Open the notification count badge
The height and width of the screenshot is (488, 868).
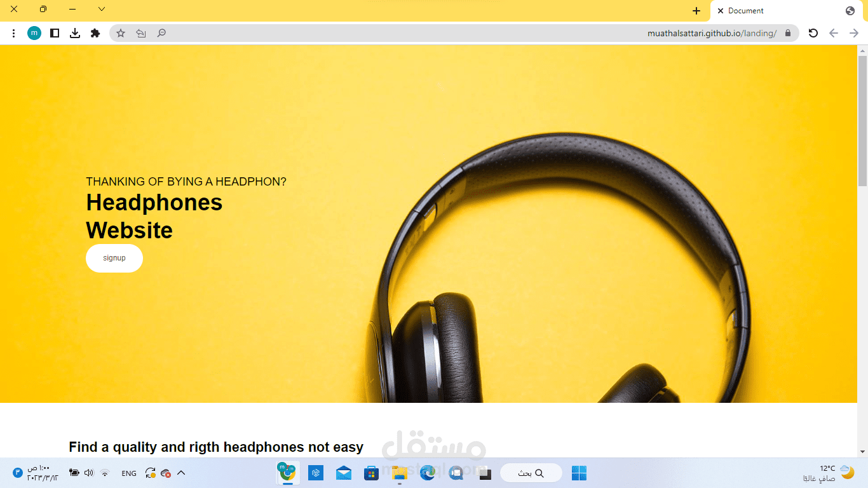point(18,473)
